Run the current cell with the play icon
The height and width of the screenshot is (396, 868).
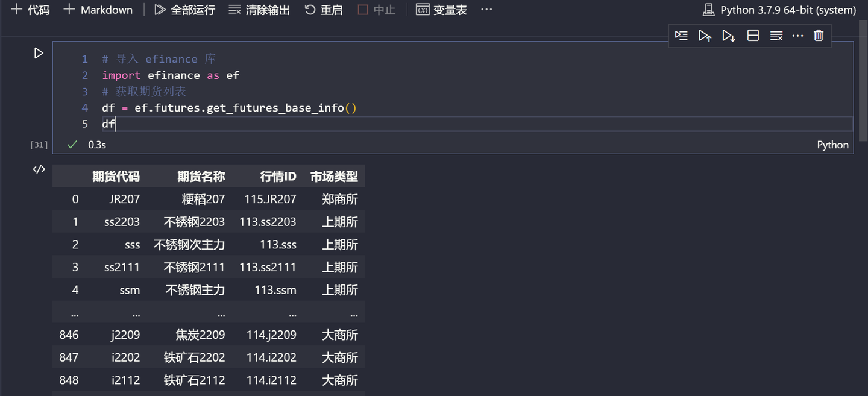(39, 53)
